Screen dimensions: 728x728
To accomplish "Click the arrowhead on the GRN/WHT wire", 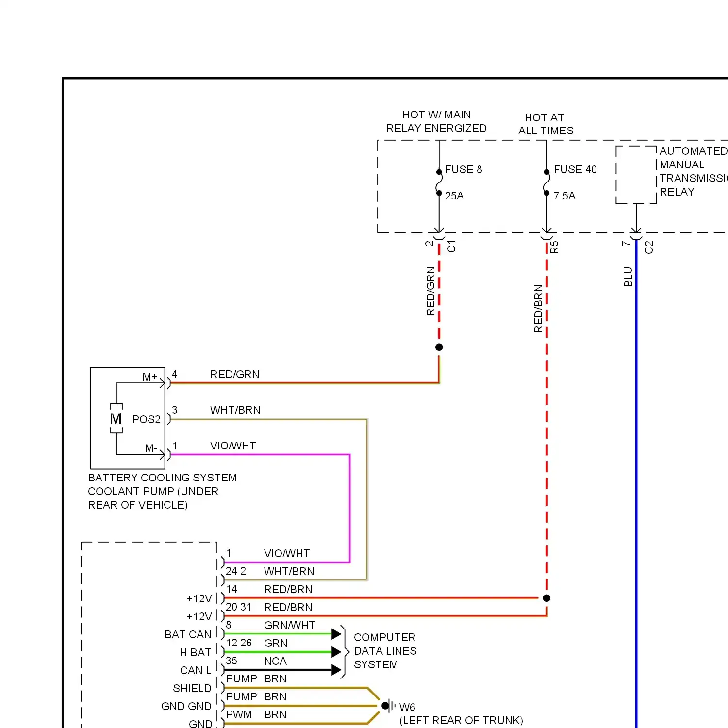I will [x=337, y=634].
